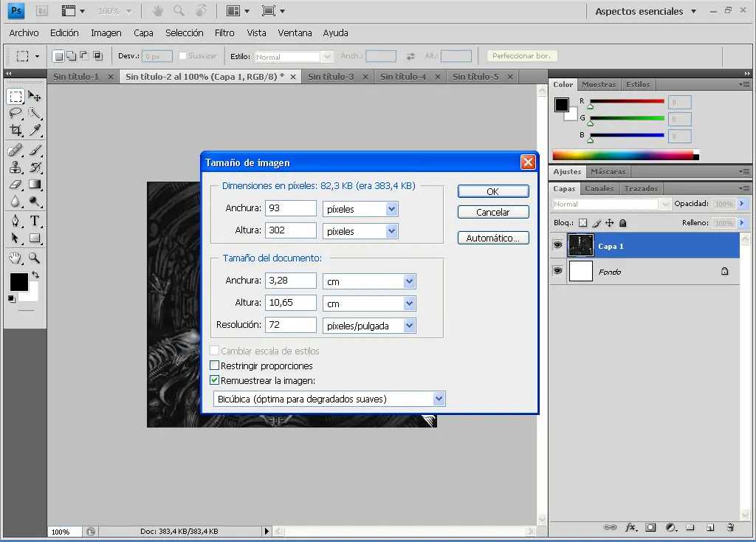Click Cancelar button

492,212
